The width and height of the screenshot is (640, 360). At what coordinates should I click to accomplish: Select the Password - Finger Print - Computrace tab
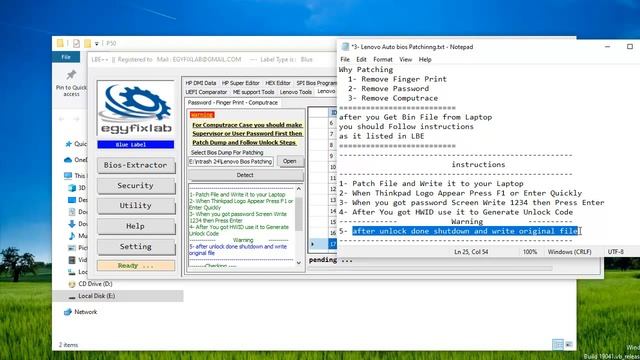tap(233, 103)
